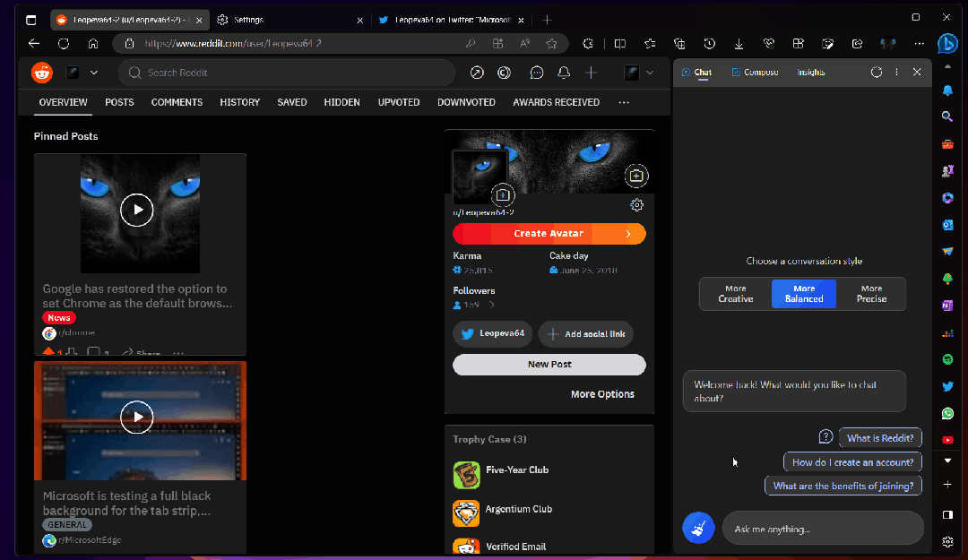Image resolution: width=968 pixels, height=560 pixels.
Task: Open overflow menu beside AWARDS RECEIVED tab
Action: pyautogui.click(x=624, y=102)
